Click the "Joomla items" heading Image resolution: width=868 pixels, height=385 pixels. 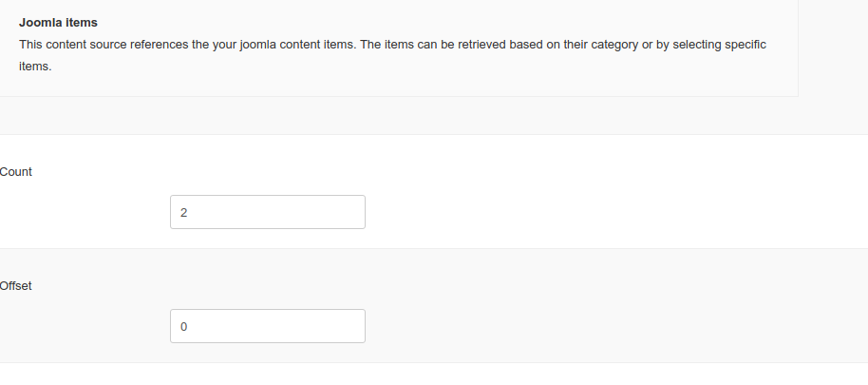(58, 22)
